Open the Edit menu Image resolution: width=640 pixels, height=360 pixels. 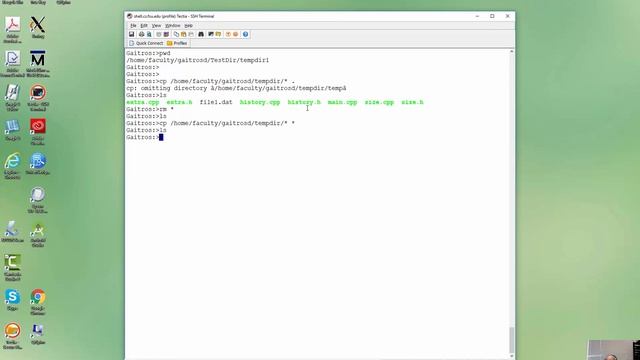(144, 25)
